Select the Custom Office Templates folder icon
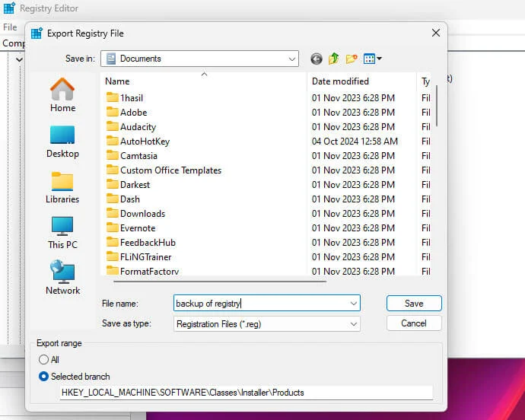Image resolution: width=525 pixels, height=420 pixels. [113, 170]
